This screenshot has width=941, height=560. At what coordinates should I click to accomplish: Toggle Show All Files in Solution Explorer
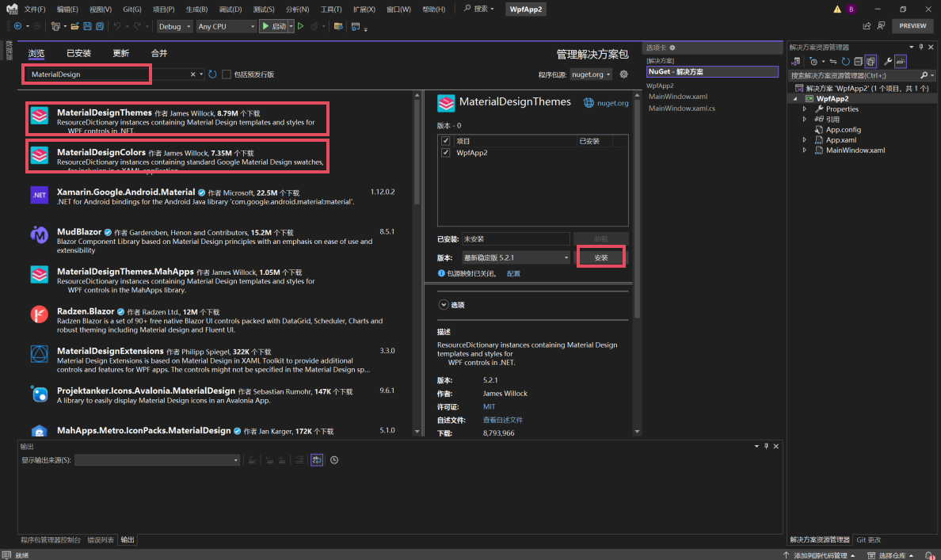click(x=871, y=61)
